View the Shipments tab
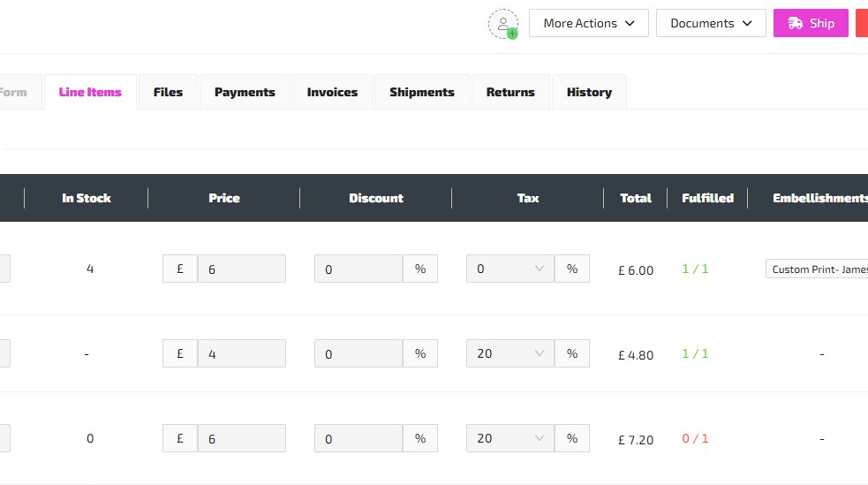 (421, 92)
